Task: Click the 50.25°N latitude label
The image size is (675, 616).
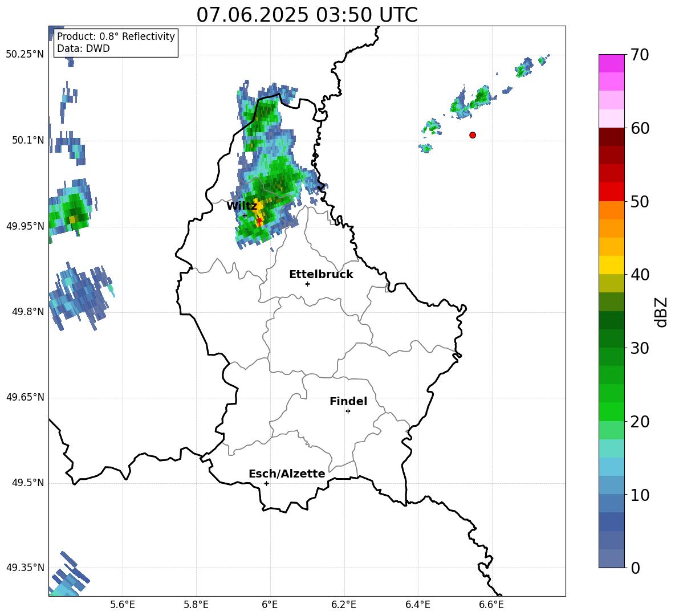Action: coord(25,55)
